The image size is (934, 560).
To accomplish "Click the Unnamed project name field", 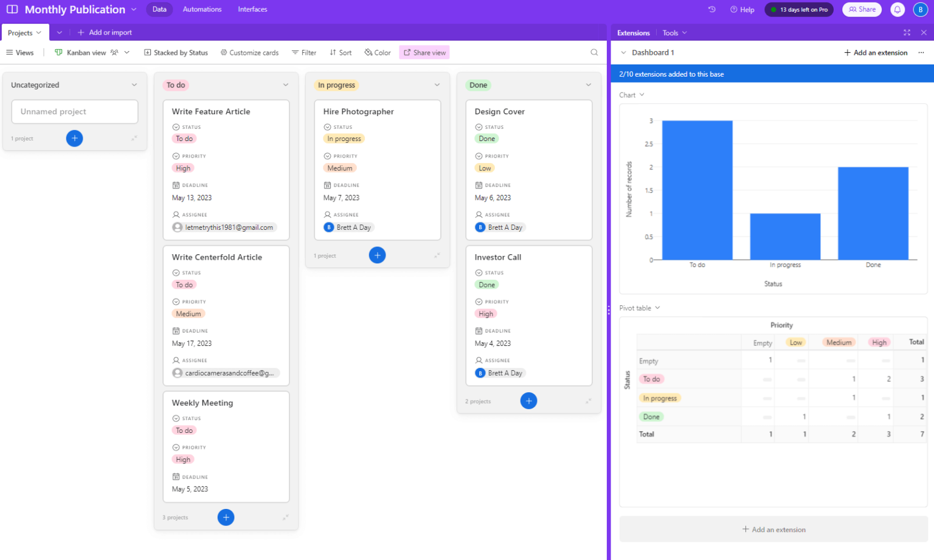I will coord(74,111).
